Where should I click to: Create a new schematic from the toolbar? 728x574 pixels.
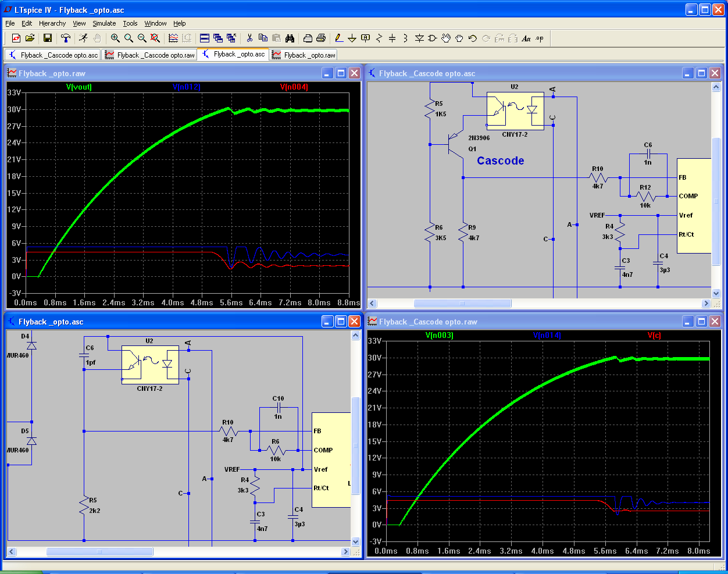(x=16, y=38)
